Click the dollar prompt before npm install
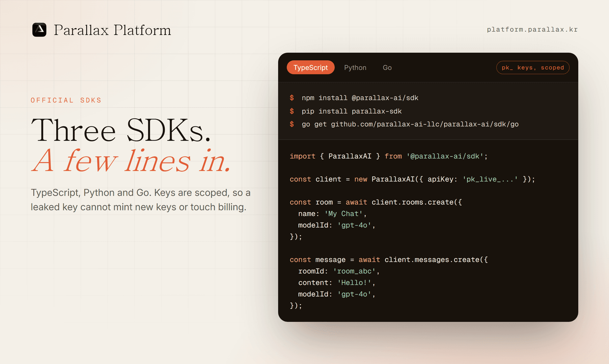609x364 pixels. 292,98
